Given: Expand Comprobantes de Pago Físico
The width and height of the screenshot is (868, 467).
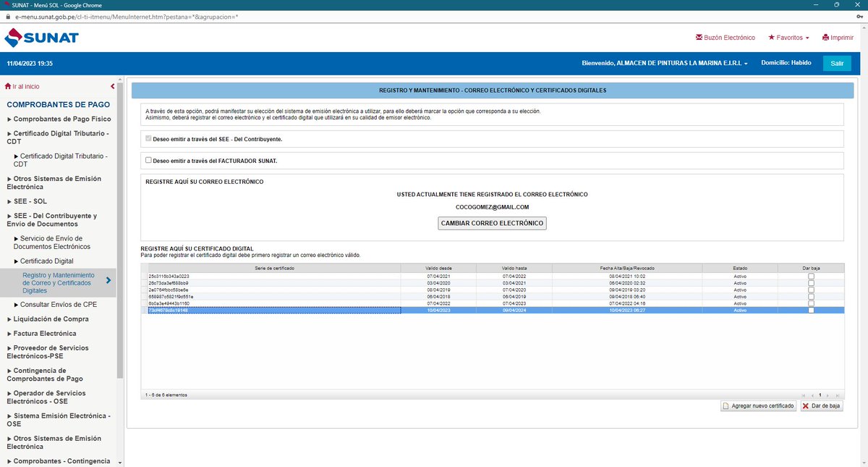Looking at the screenshot, I should click(59, 119).
